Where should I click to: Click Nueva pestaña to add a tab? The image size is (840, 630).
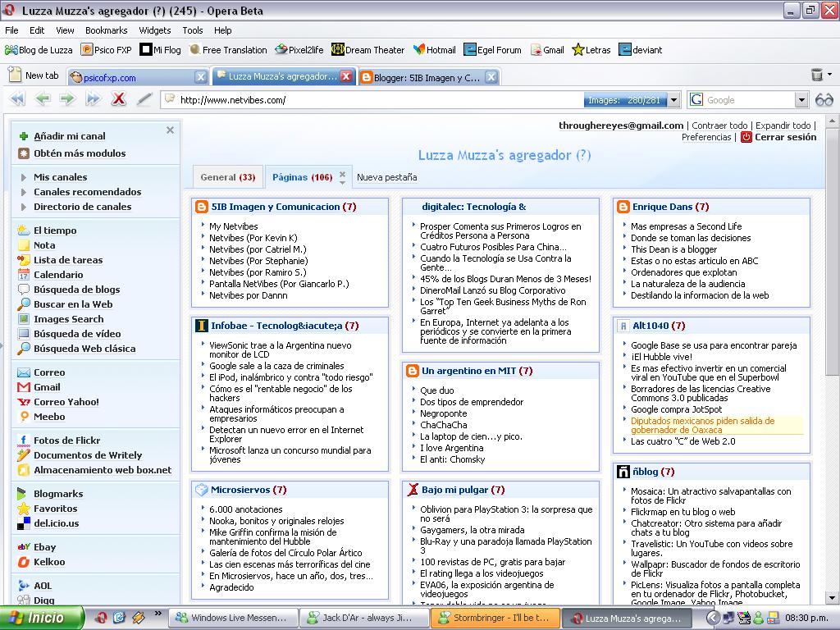387,177
